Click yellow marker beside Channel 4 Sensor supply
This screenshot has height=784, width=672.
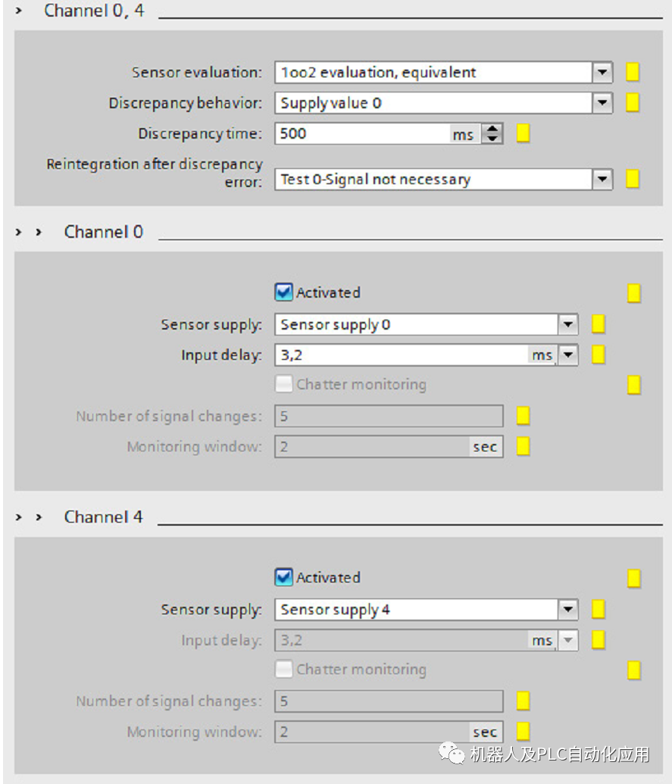click(599, 610)
